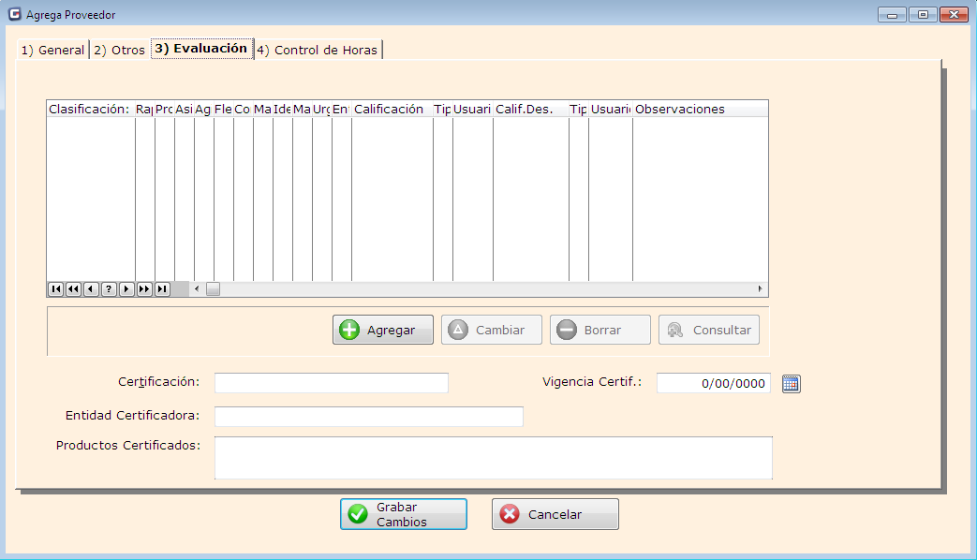Click the green plus icon on Agregar

tap(348, 329)
